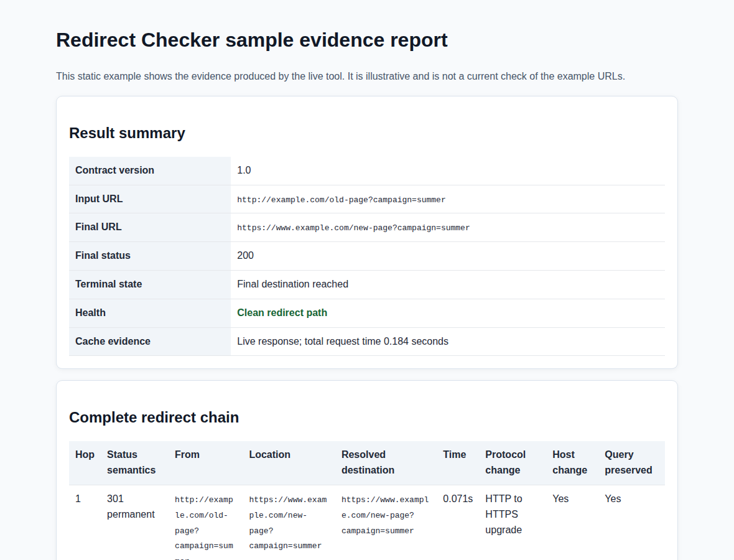Click the input URL http://example.com/old-page?campaign=summer
Screen dimensions: 734x560
[x=341, y=200]
